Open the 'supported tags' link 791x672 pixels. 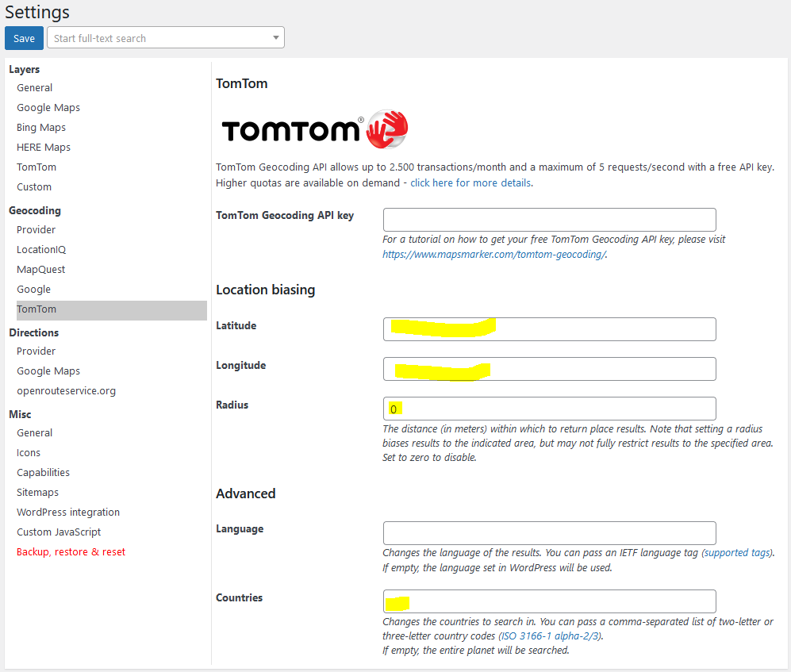[737, 553]
